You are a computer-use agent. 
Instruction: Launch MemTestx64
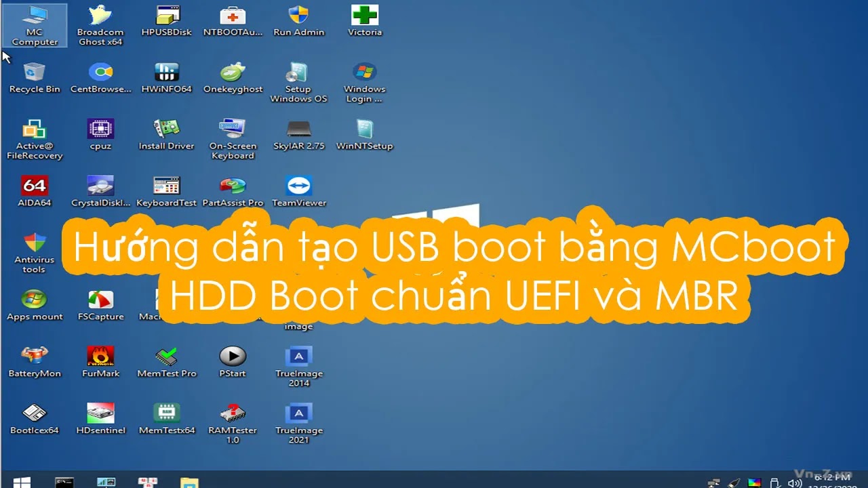pos(167,419)
